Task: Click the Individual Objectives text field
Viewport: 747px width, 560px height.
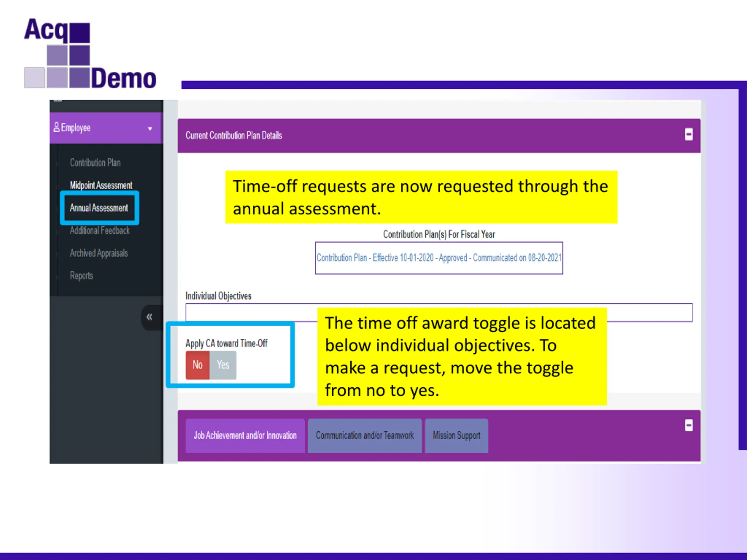Action: 439,313
